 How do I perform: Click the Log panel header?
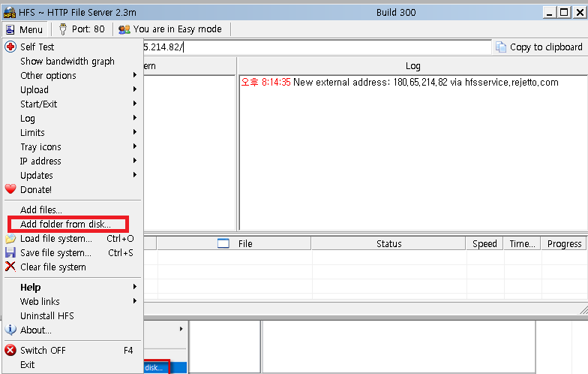(x=412, y=66)
